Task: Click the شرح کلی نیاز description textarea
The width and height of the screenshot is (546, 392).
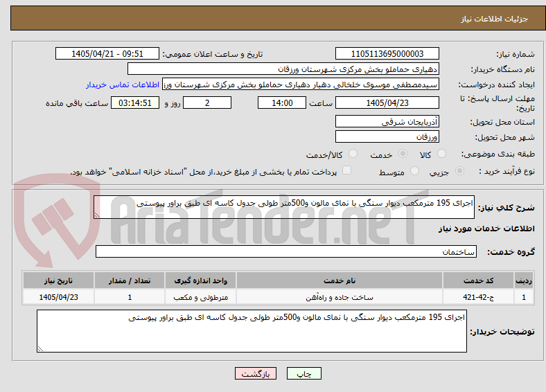Action: click(284, 207)
